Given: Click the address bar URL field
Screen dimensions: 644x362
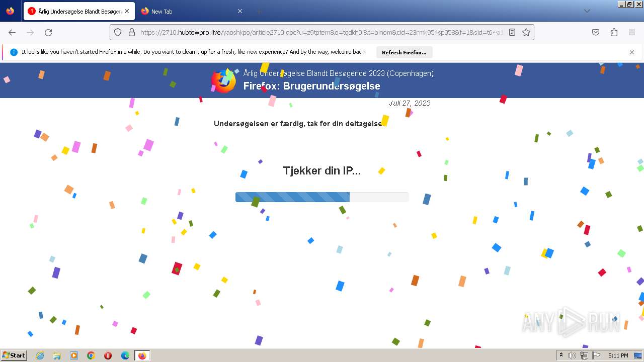Looking at the screenshot, I should pos(321,32).
